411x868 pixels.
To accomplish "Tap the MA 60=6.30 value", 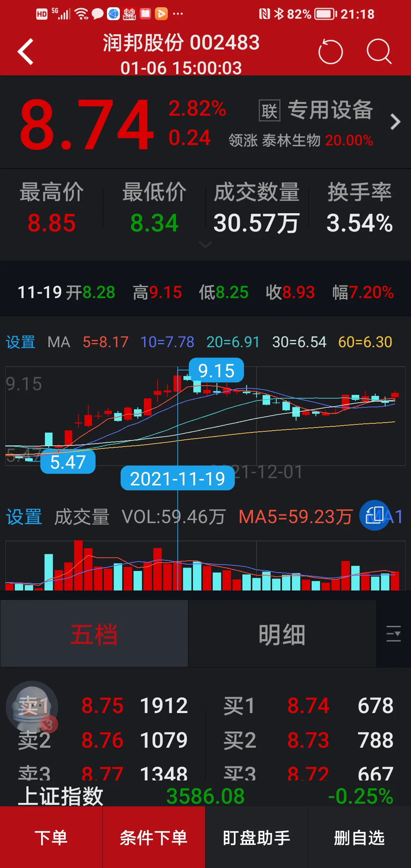I will (x=365, y=342).
